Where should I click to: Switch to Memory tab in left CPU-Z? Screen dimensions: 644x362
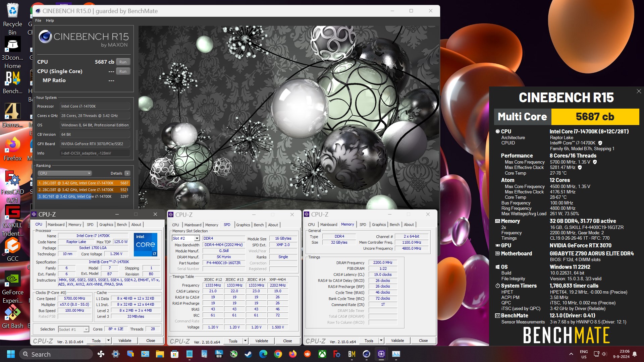(75, 225)
